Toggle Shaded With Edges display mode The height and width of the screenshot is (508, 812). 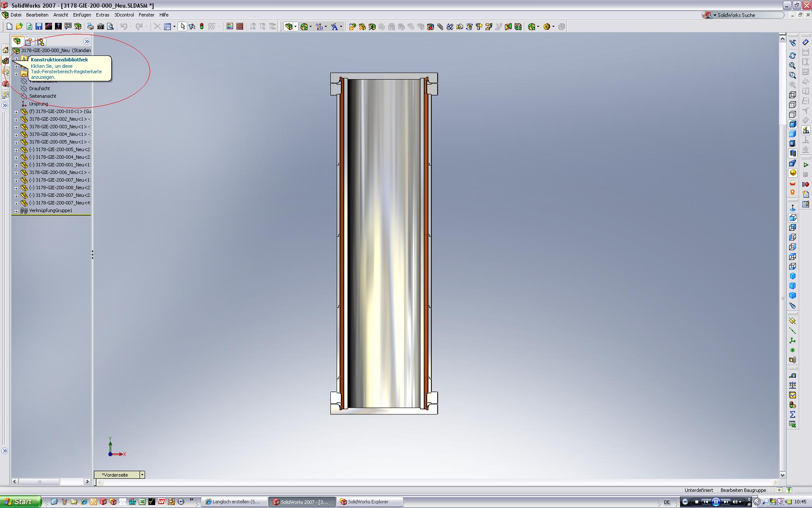[793, 124]
